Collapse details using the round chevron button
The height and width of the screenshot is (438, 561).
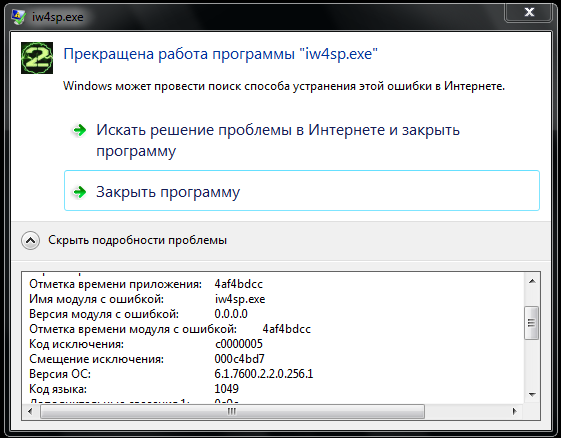click(30, 240)
